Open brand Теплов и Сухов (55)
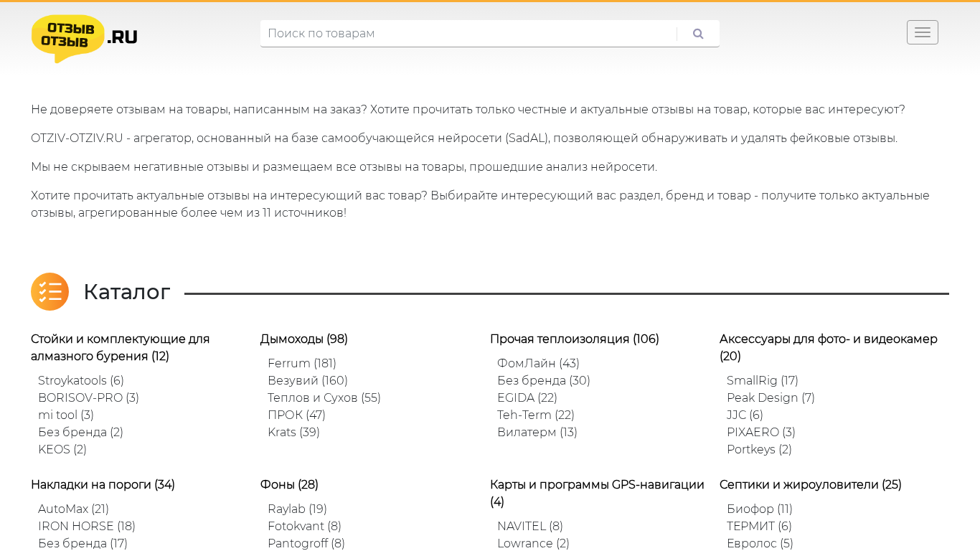This screenshot has height=551, width=980. point(324,397)
